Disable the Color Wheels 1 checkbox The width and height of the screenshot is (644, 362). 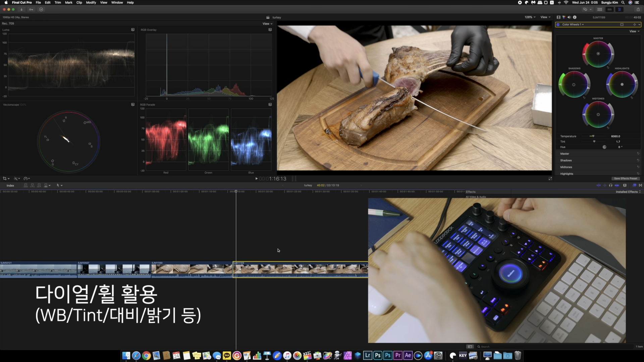558,24
